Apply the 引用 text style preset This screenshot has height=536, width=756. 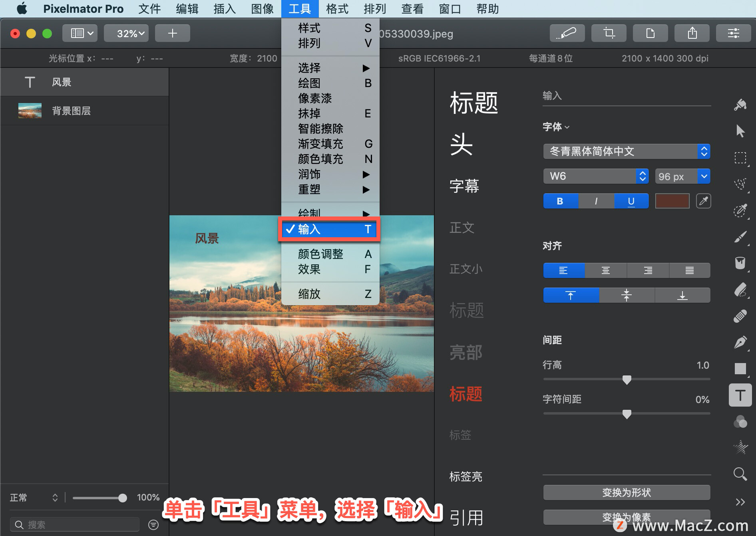pos(467,518)
